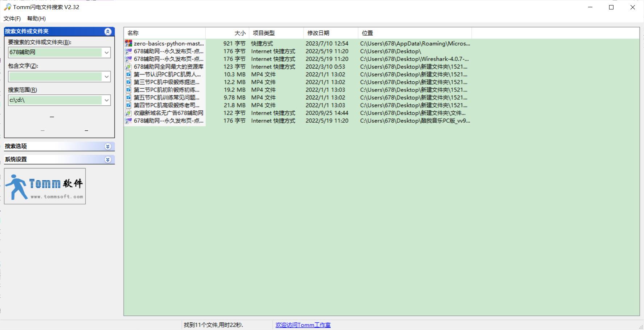Open the 要搜索的文件或文件夹 dropdown list
Viewport: 644px width, 330px height.
coord(106,53)
